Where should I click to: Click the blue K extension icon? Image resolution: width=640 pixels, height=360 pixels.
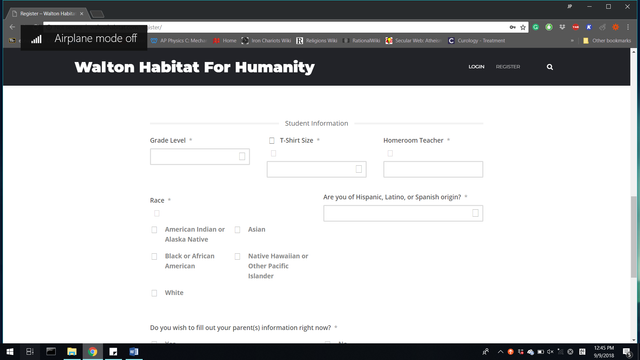click(x=589, y=27)
